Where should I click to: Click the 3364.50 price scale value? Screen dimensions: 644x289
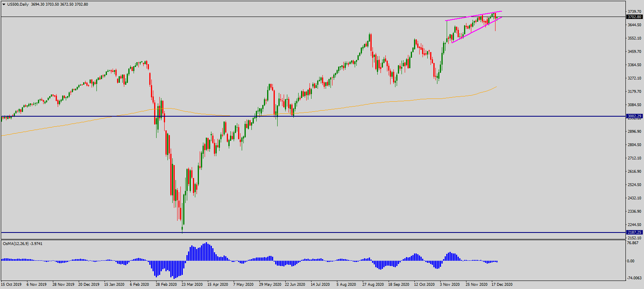point(634,65)
